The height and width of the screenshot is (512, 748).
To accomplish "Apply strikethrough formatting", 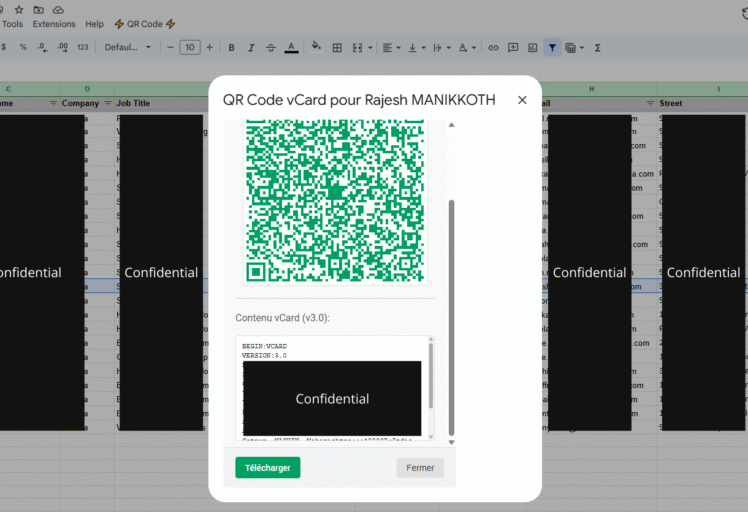I will point(271,47).
